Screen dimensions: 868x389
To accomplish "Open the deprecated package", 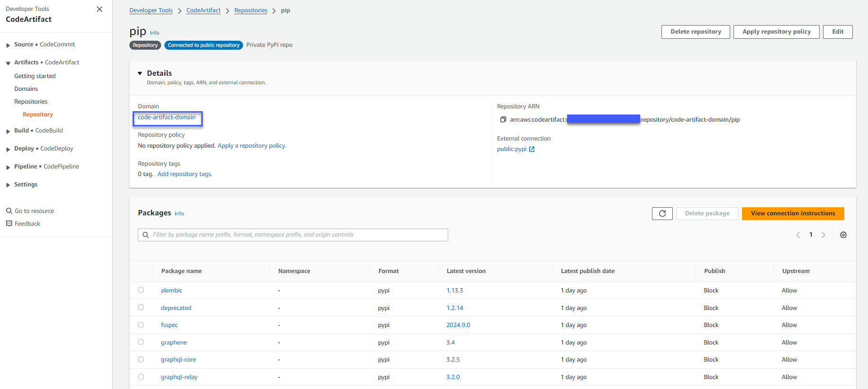I will tap(176, 308).
